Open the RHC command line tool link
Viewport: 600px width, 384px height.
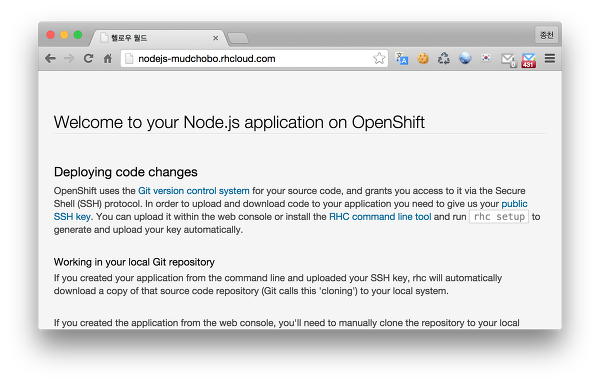click(x=380, y=216)
